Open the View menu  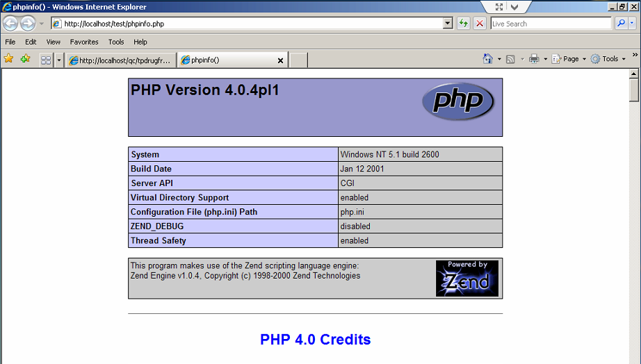pyautogui.click(x=53, y=42)
